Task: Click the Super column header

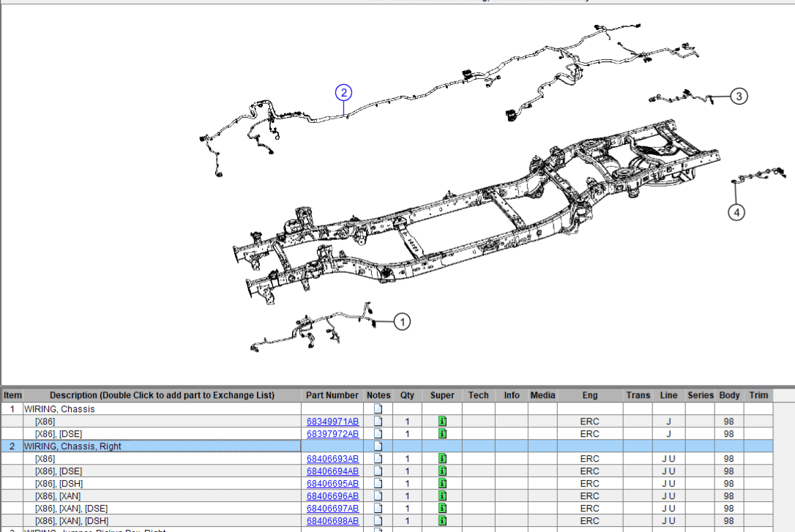Action: point(442,395)
